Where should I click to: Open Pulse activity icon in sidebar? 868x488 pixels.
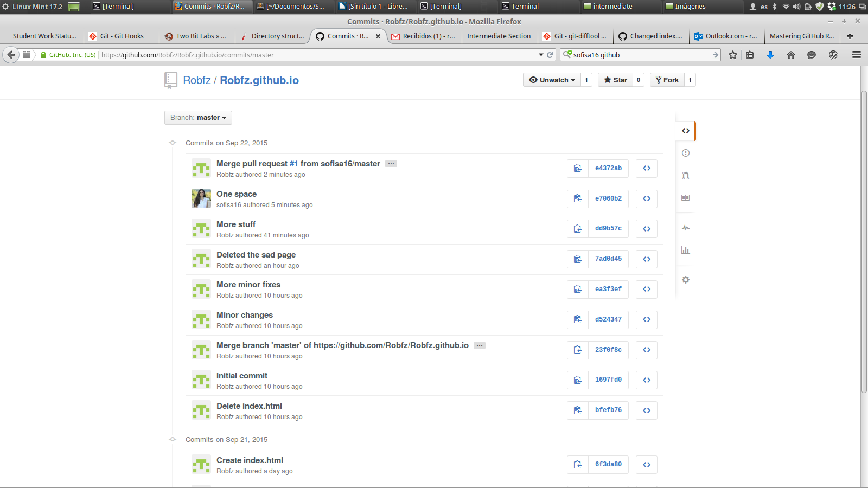pyautogui.click(x=686, y=228)
